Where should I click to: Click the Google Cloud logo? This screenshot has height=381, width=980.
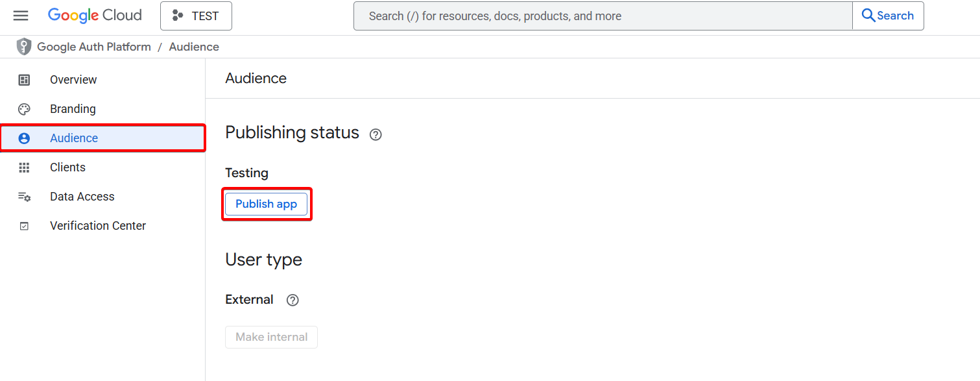point(95,16)
